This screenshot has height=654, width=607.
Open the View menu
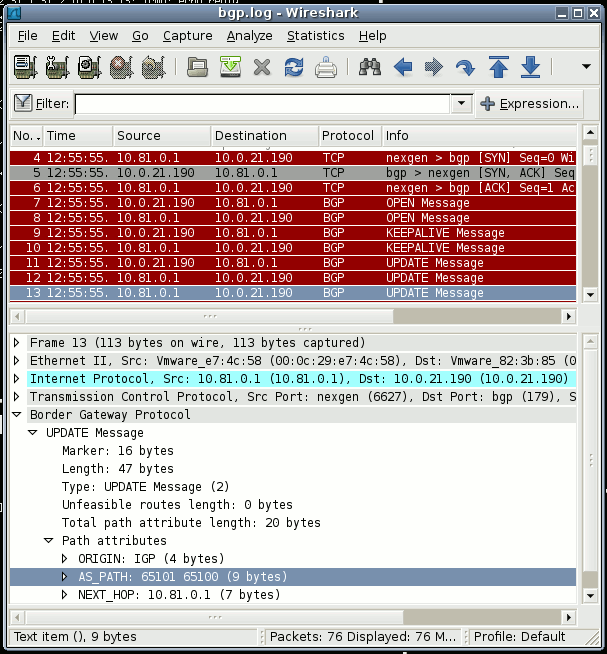pyautogui.click(x=103, y=36)
